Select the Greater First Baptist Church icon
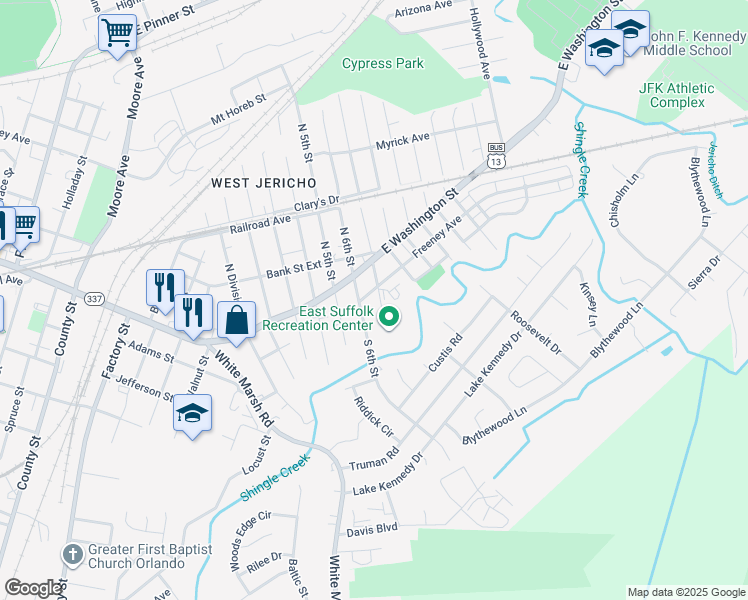The width and height of the screenshot is (748, 600). click(x=73, y=556)
